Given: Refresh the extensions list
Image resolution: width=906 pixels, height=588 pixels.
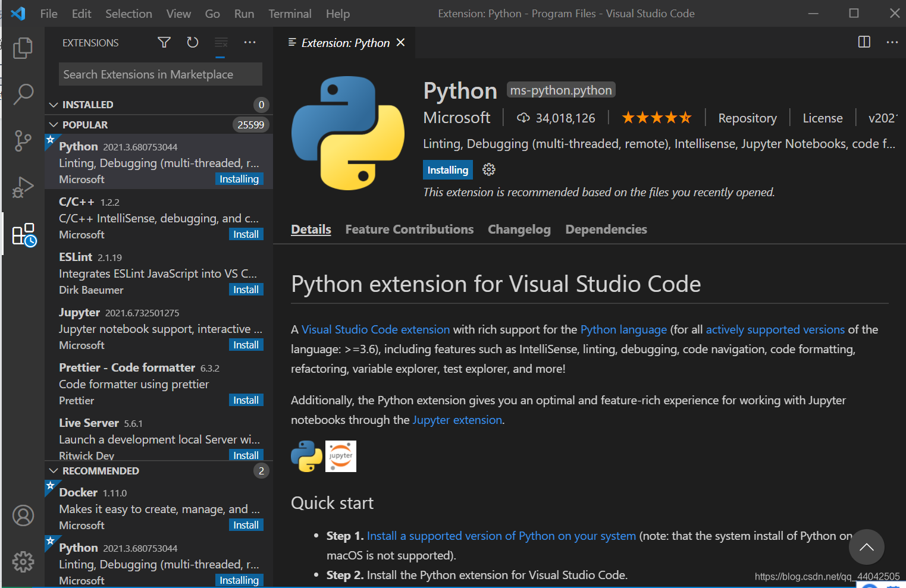Looking at the screenshot, I should (x=192, y=42).
